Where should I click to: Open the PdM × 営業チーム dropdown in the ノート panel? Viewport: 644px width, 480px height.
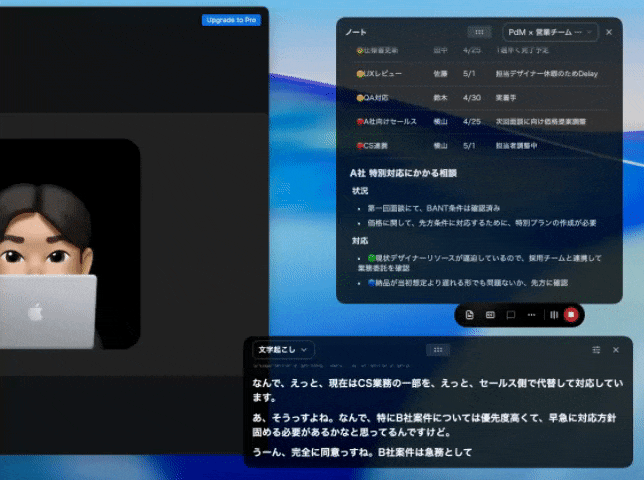[550, 32]
